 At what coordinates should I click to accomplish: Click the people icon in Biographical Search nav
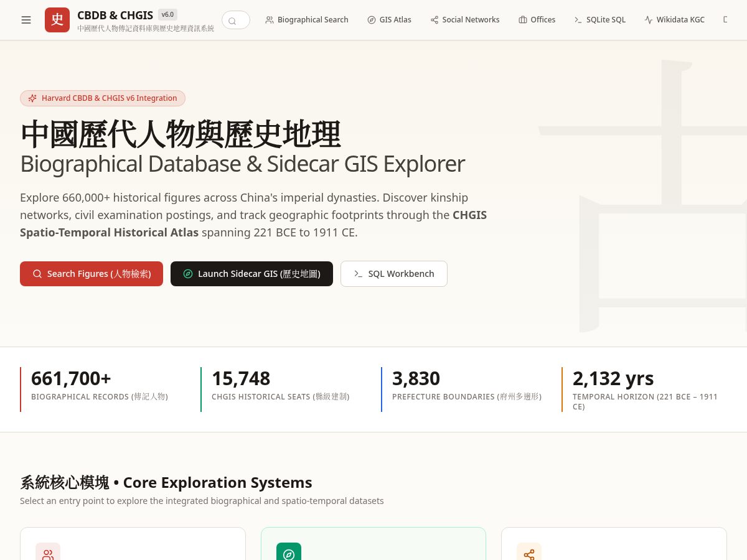[x=270, y=20]
